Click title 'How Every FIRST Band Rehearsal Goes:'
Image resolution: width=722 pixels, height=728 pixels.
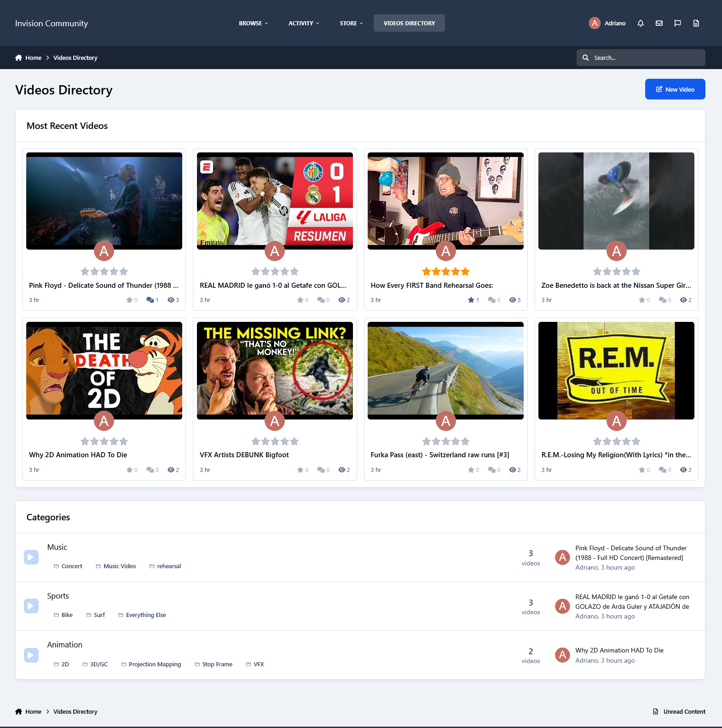[432, 285]
